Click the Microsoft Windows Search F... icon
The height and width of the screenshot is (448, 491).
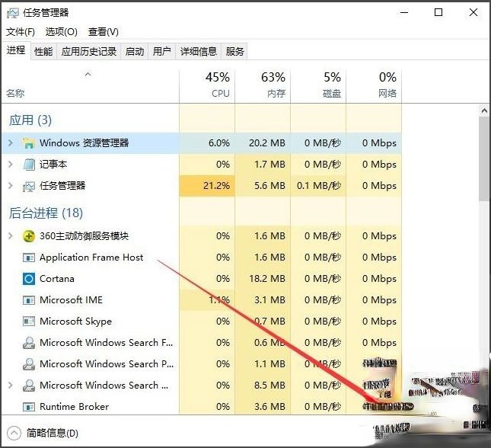(28, 343)
